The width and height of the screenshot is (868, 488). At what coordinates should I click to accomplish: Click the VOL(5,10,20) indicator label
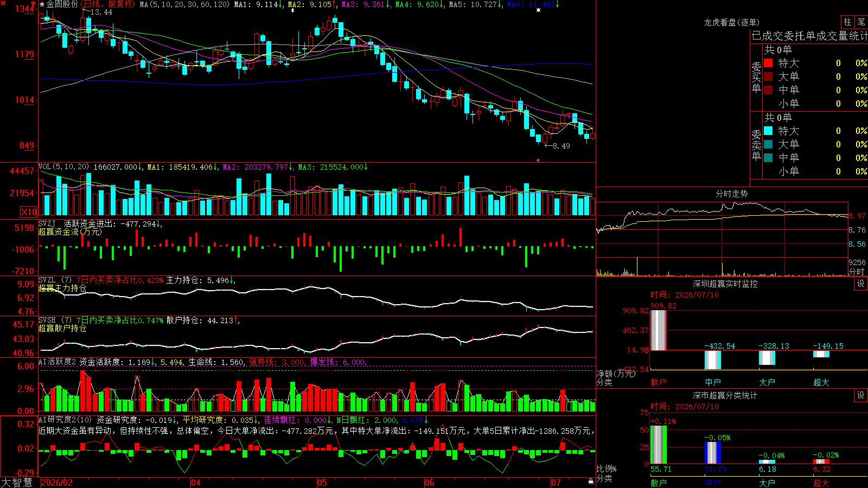pos(63,167)
